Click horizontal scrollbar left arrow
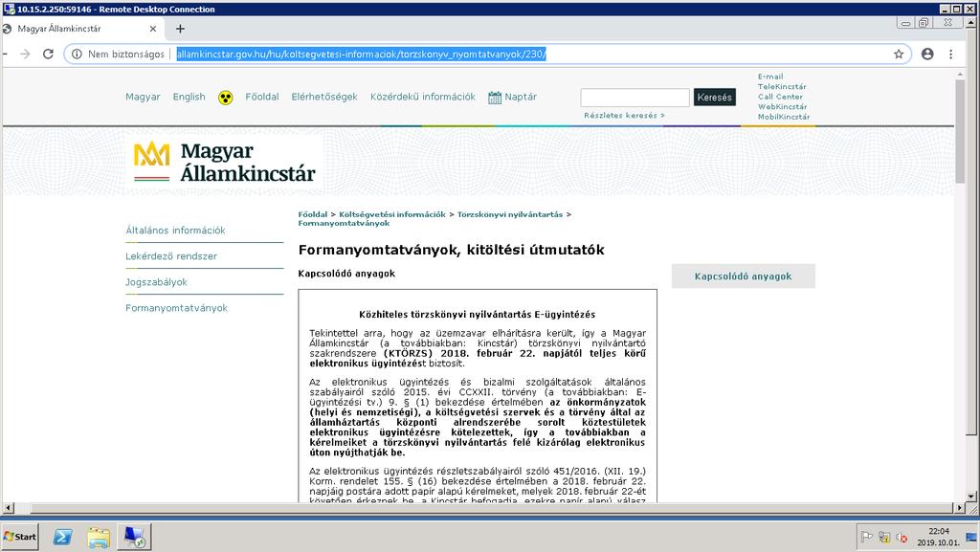980x552 pixels. click(8, 508)
